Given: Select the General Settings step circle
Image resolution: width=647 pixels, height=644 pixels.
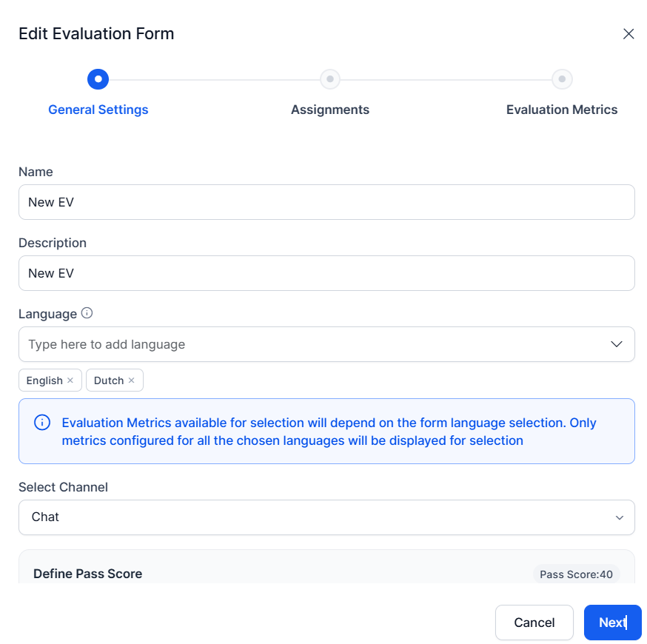Looking at the screenshot, I should coord(98,78).
